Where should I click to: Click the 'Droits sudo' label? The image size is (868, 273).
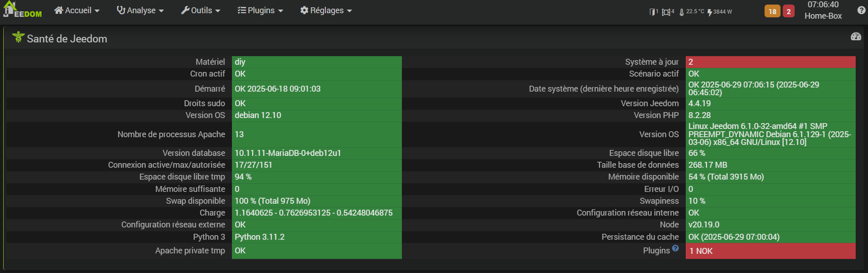coord(205,103)
